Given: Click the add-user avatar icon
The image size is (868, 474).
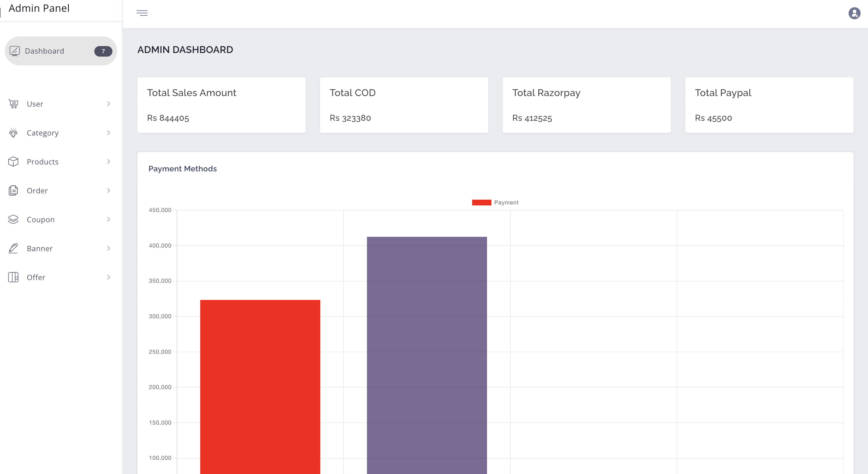Looking at the screenshot, I should (854, 14).
